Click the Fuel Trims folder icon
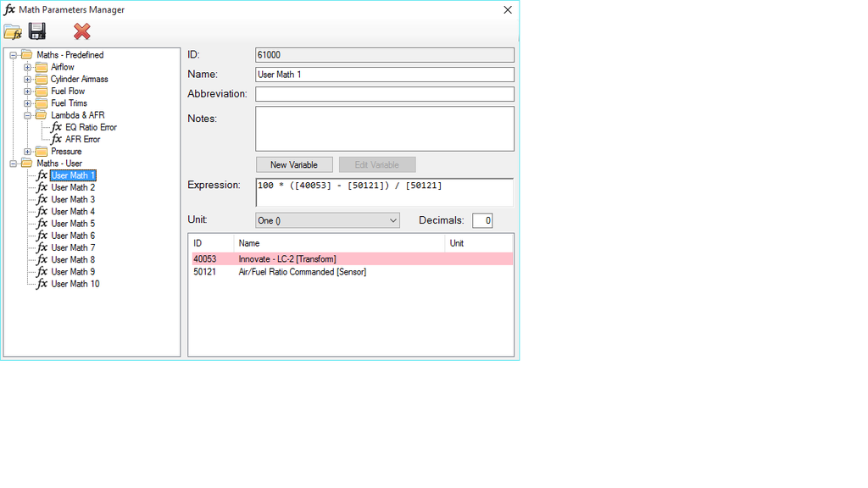This screenshot has width=868, height=488. 42,103
